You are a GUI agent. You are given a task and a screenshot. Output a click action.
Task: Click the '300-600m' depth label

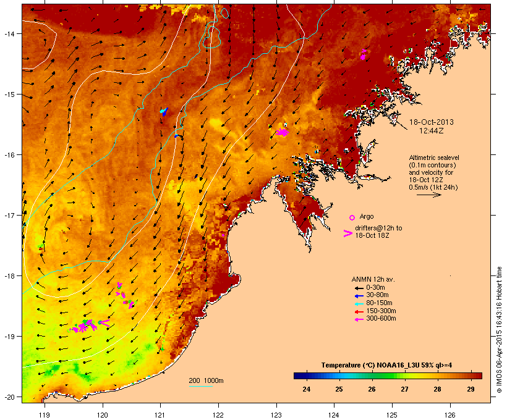click(x=381, y=319)
